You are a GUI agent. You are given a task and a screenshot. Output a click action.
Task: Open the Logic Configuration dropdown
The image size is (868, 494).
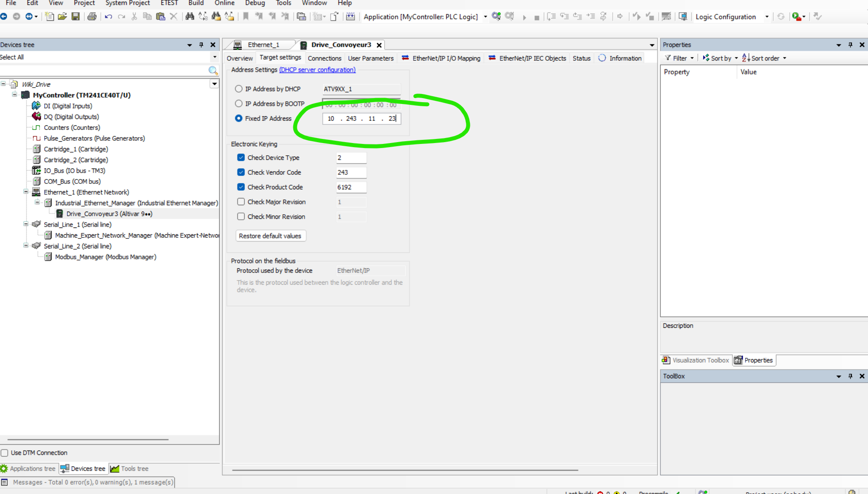pos(767,17)
